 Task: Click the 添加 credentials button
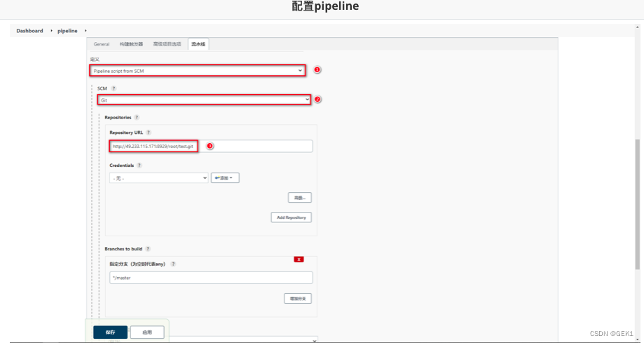pyautogui.click(x=225, y=177)
